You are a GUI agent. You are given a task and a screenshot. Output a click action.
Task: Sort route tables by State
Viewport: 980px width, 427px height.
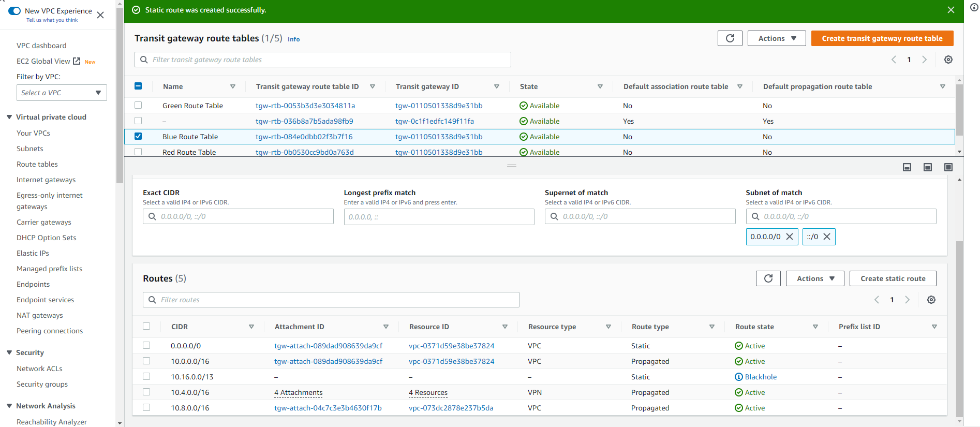click(x=600, y=86)
